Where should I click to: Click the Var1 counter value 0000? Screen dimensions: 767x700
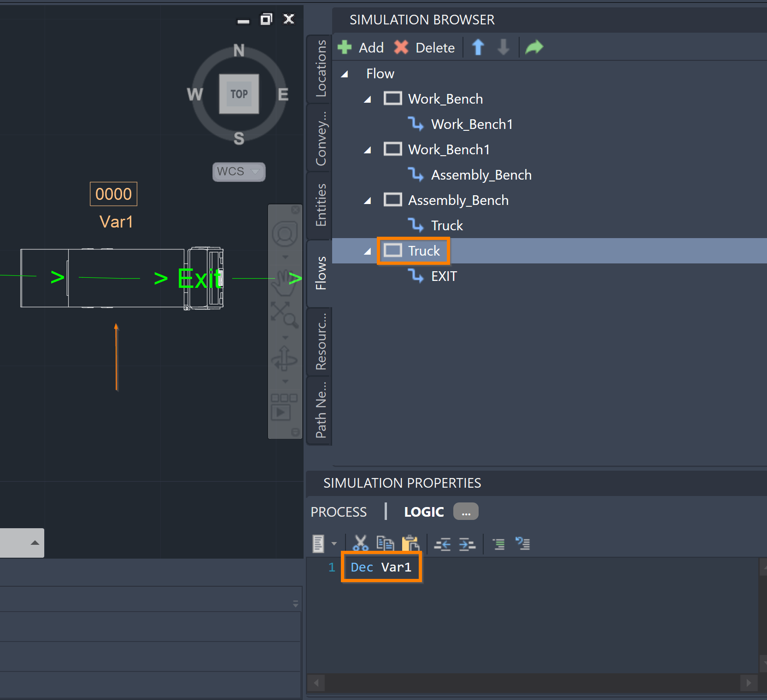pyautogui.click(x=113, y=194)
